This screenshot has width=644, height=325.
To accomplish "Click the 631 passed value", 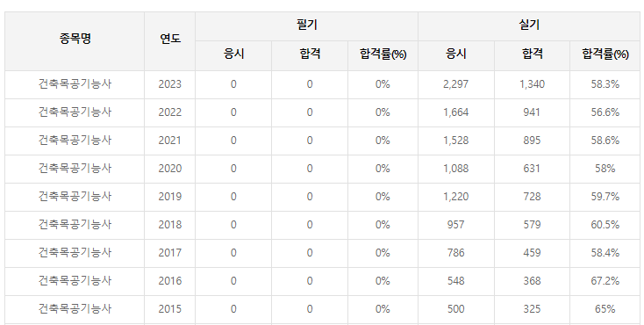I will 532,169.
